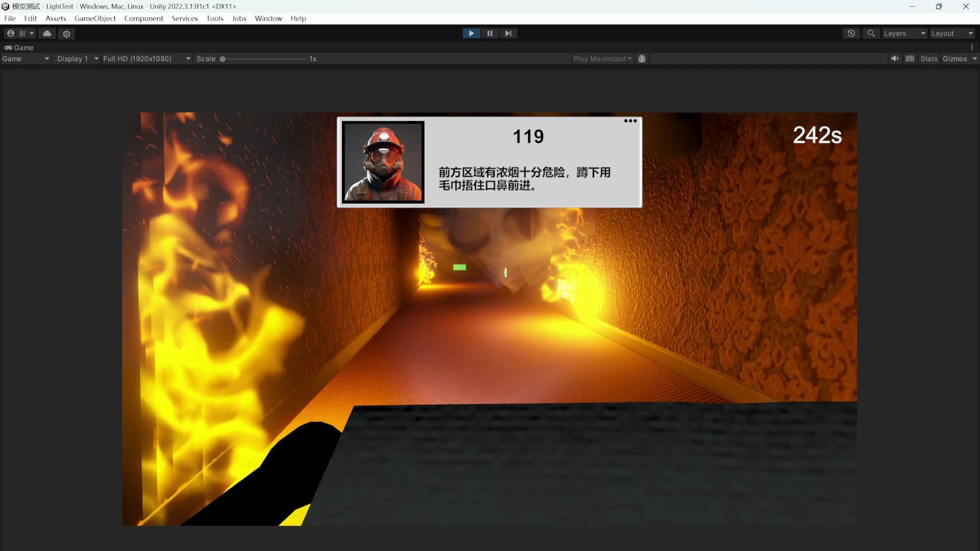
Task: Click the keyboard input icon near Stats
Action: coord(910,59)
